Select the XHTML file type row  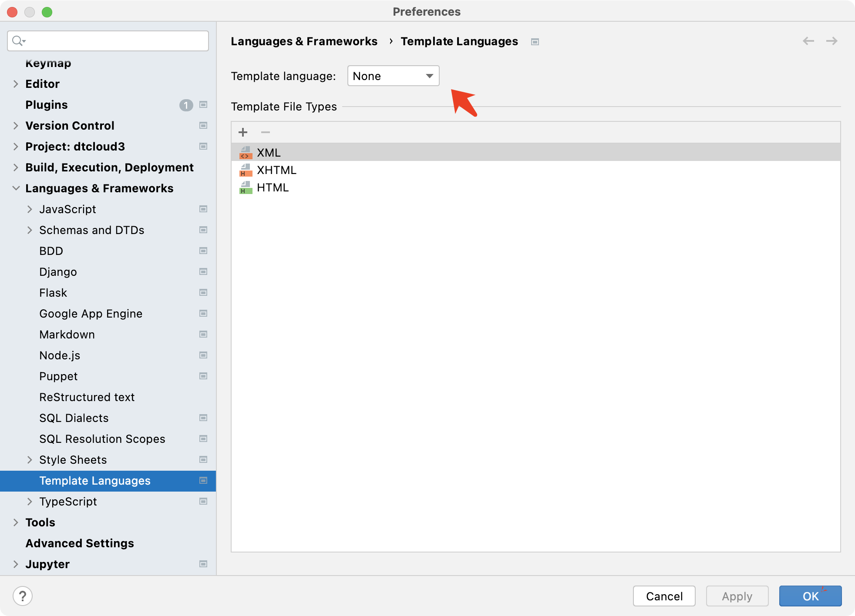(x=277, y=170)
